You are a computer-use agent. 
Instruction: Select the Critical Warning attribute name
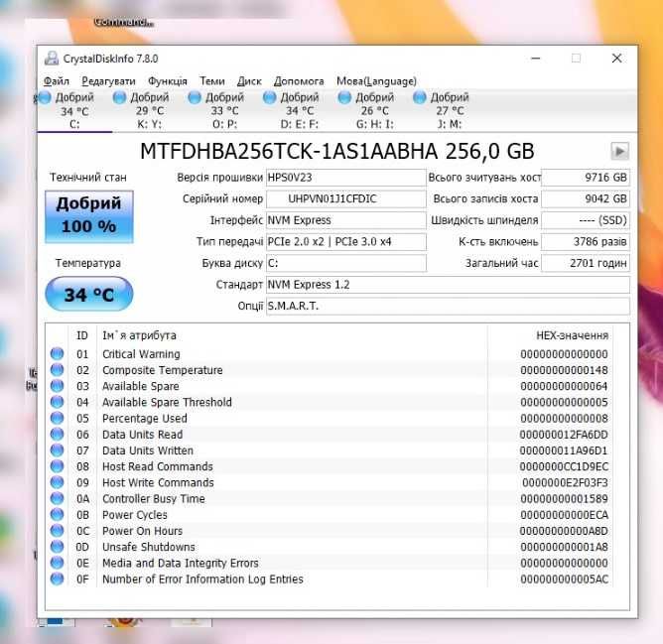[141, 354]
